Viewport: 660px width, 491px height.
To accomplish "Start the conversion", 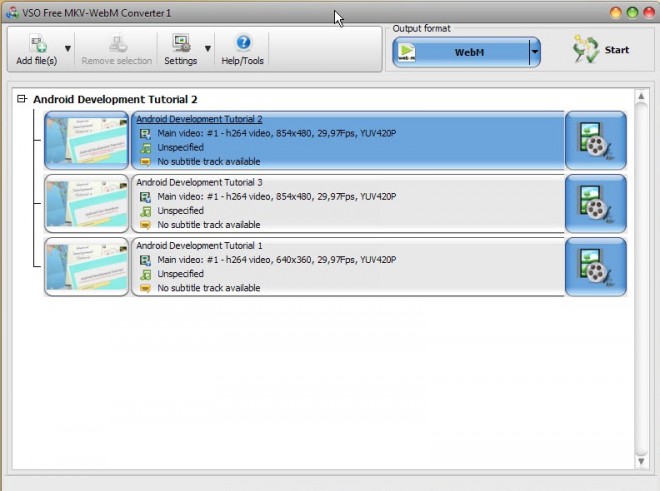I will coord(601,50).
